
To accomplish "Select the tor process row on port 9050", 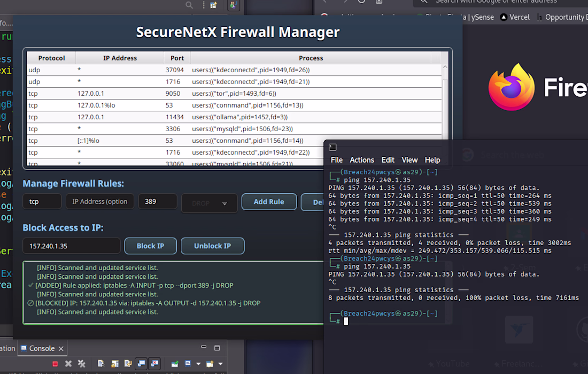I will [234, 94].
